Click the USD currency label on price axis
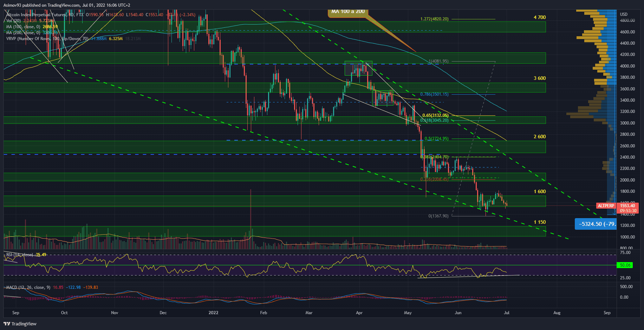Viewport: 644px width, 330px height. point(624,14)
